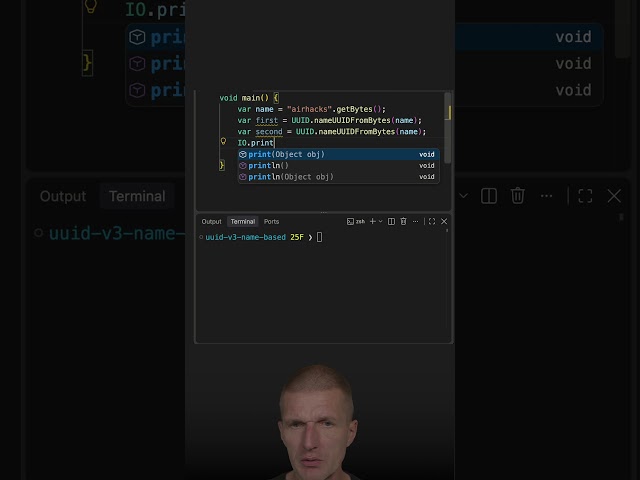Viewport: 640px width, 480px height.
Task: Add a new terminal with the plus icon
Action: coord(372,221)
